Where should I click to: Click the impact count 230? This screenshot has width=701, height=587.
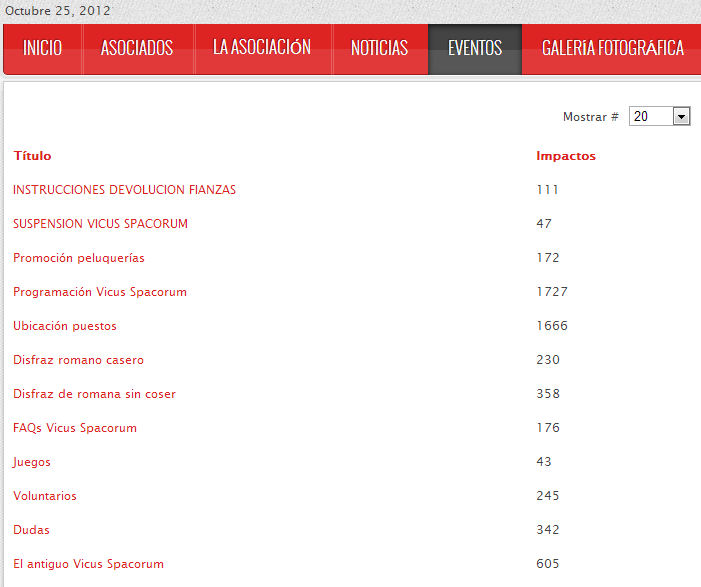click(x=548, y=360)
